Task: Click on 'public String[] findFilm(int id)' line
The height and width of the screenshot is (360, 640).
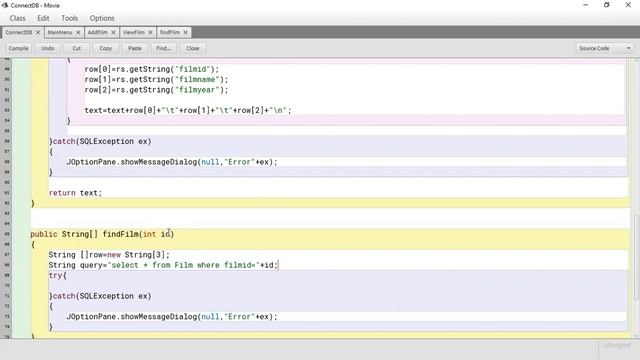Action: pos(102,234)
